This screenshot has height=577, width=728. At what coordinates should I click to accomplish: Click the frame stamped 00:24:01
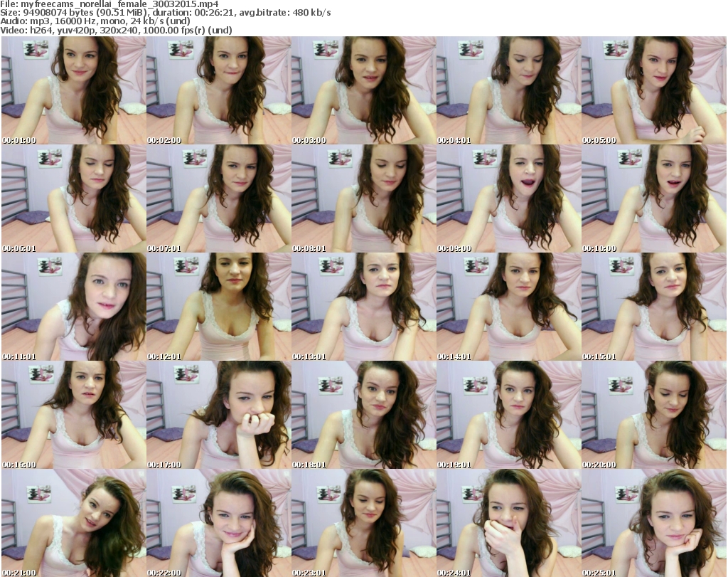coord(509,523)
